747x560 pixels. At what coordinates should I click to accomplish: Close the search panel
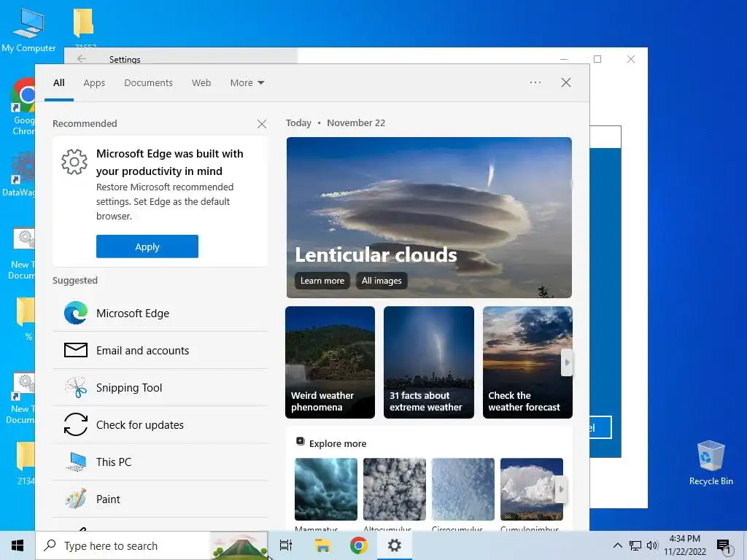pyautogui.click(x=566, y=82)
